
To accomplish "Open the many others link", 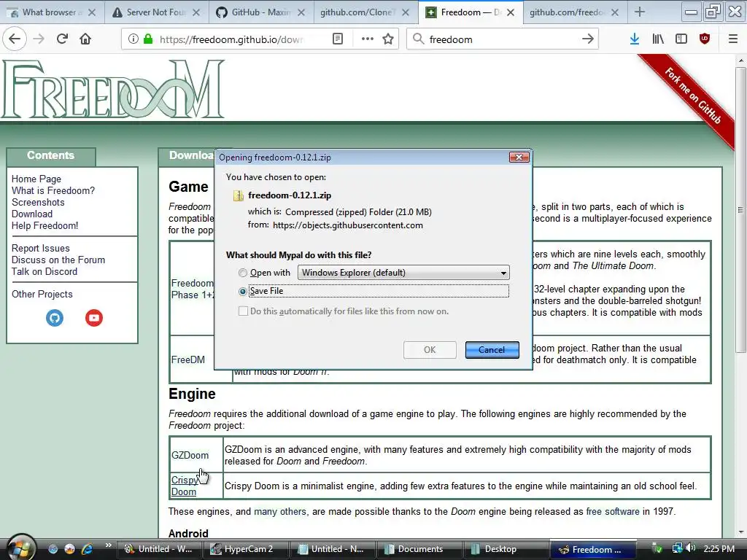I will click(x=279, y=511).
